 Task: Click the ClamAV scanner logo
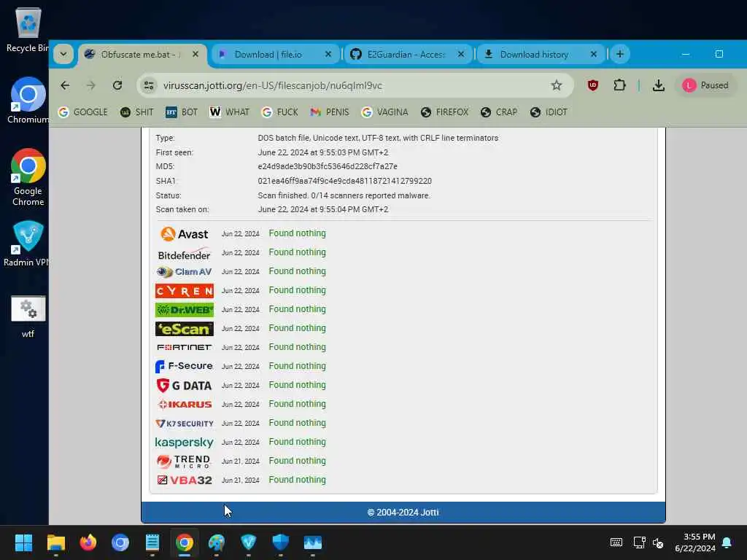click(184, 272)
